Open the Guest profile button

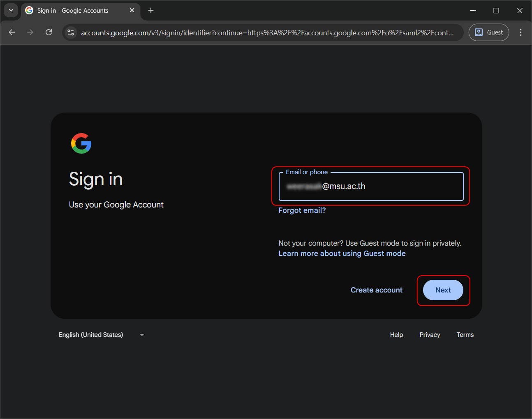[x=488, y=32]
